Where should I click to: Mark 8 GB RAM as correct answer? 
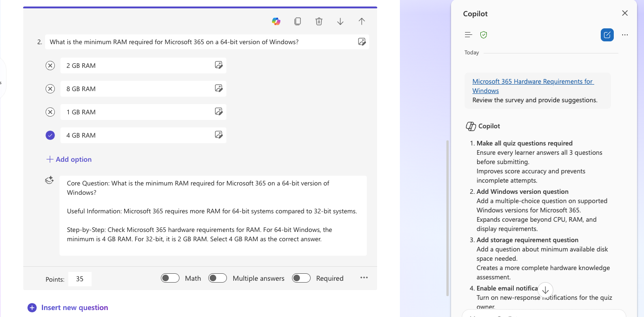pyautogui.click(x=50, y=89)
